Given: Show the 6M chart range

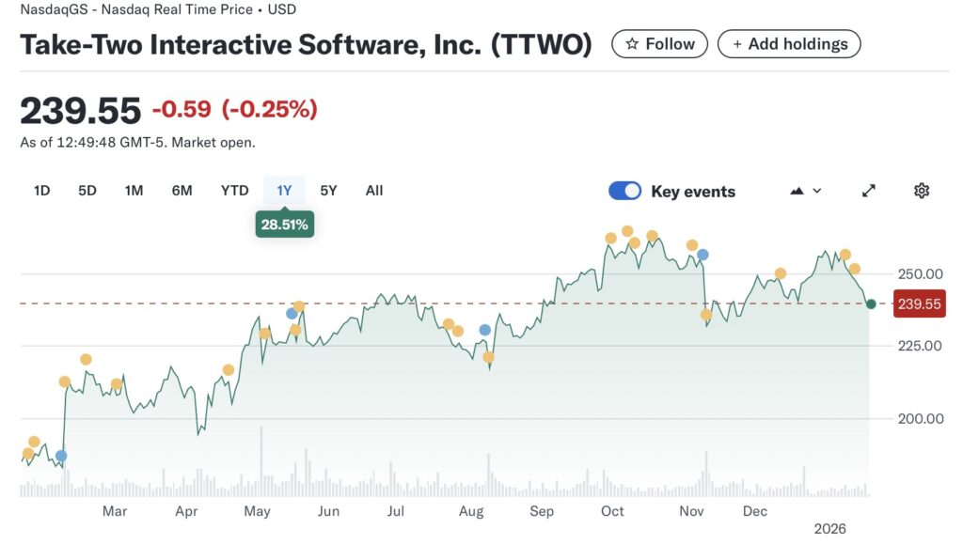Looking at the screenshot, I should pyautogui.click(x=182, y=191).
